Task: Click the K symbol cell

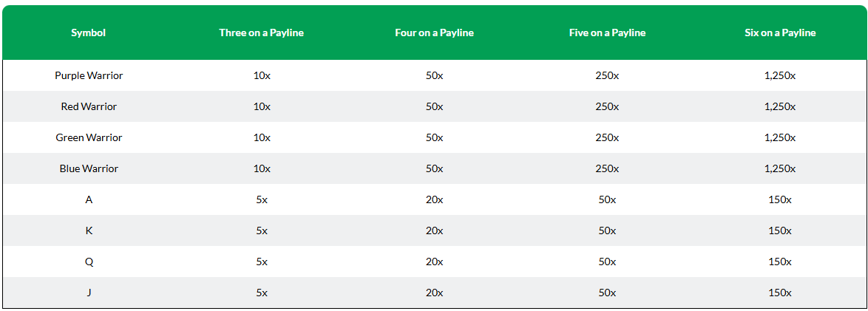Action: click(89, 230)
